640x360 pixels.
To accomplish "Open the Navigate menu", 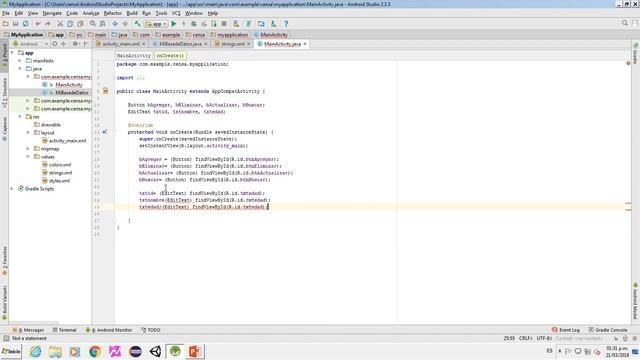I will [x=52, y=13].
